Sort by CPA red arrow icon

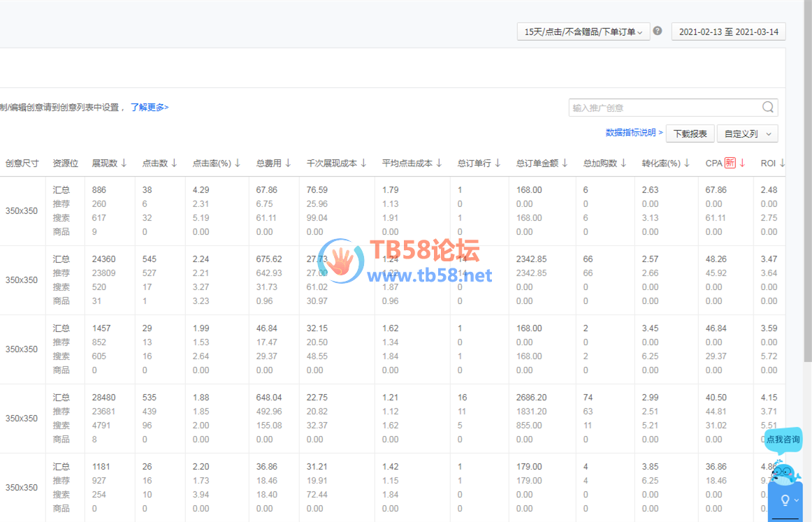click(x=742, y=163)
